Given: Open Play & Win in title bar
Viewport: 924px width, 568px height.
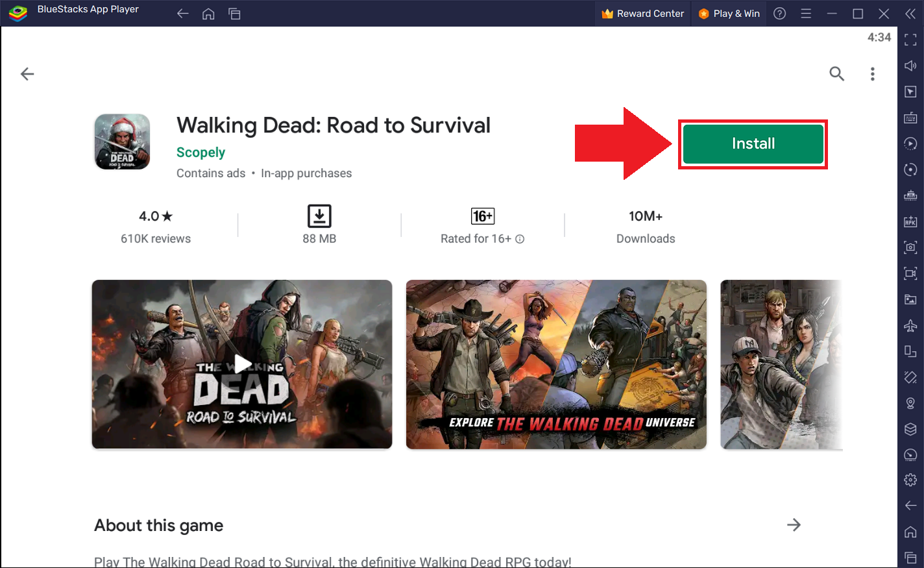Looking at the screenshot, I should click(x=729, y=14).
